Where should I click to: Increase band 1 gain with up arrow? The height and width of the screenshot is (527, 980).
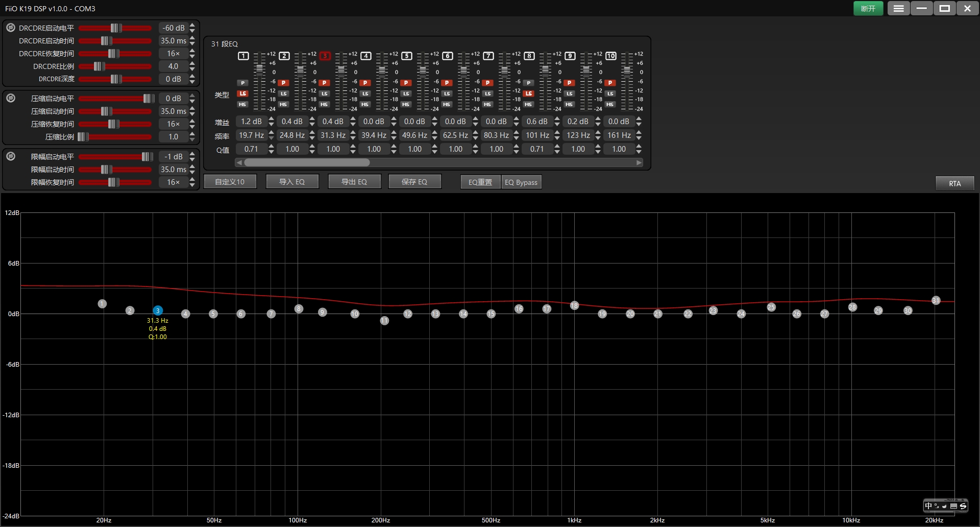pos(271,119)
